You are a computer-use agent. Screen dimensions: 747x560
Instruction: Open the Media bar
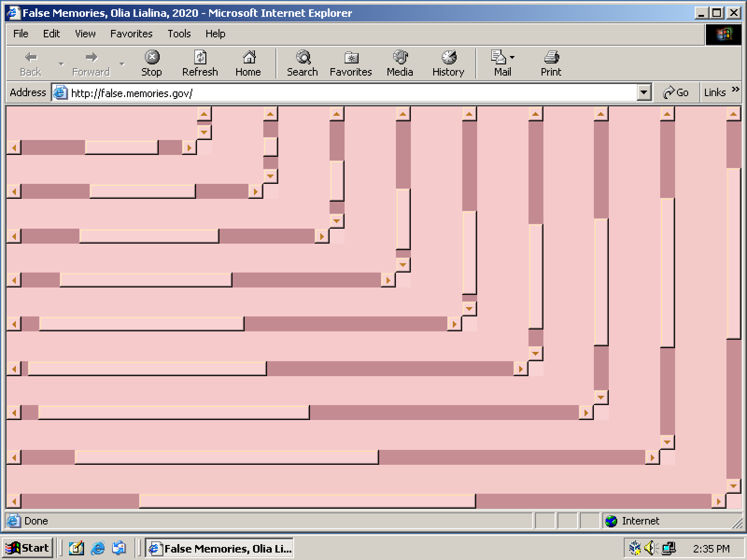(x=400, y=64)
